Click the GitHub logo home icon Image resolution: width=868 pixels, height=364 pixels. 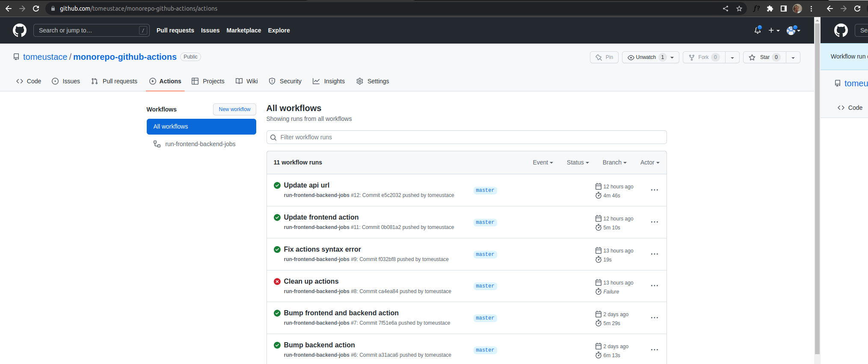click(x=20, y=30)
